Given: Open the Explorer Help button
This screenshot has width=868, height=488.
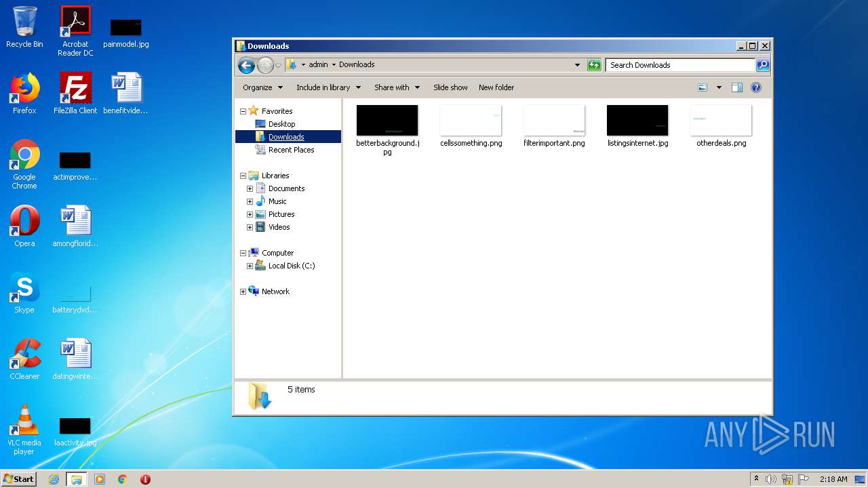Looking at the screenshot, I should 756,87.
